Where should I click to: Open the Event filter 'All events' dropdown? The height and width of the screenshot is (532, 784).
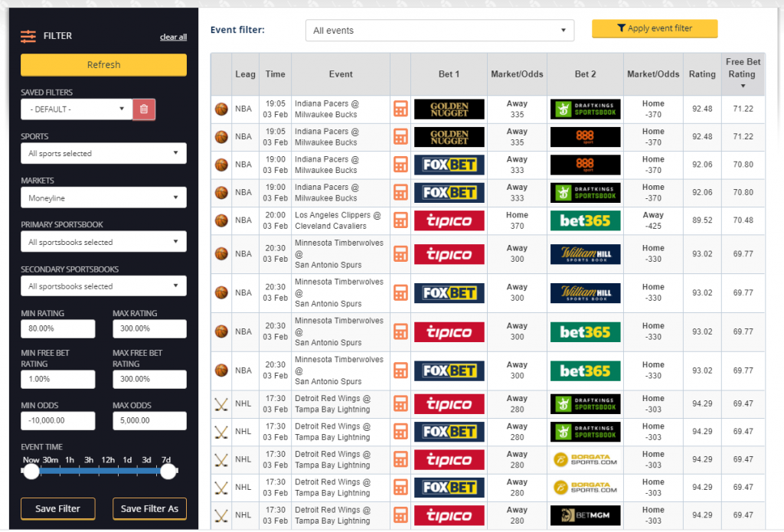coord(439,31)
